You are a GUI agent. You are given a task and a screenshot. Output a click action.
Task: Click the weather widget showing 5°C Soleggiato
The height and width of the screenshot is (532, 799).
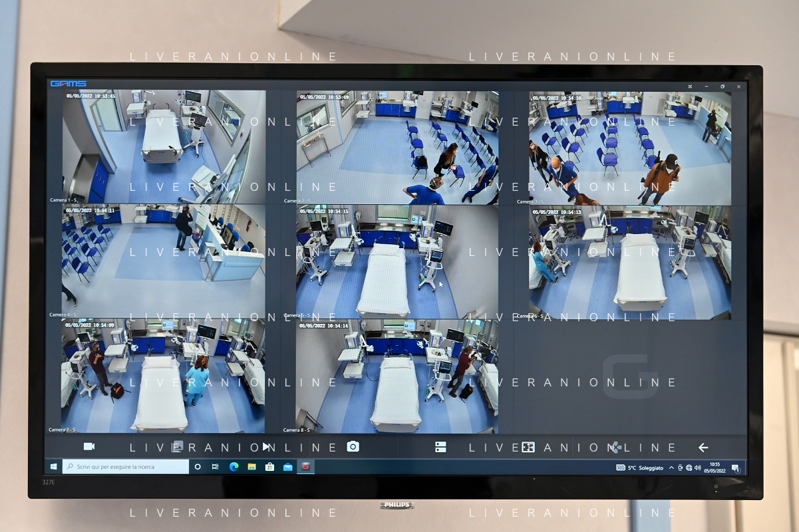[640, 468]
